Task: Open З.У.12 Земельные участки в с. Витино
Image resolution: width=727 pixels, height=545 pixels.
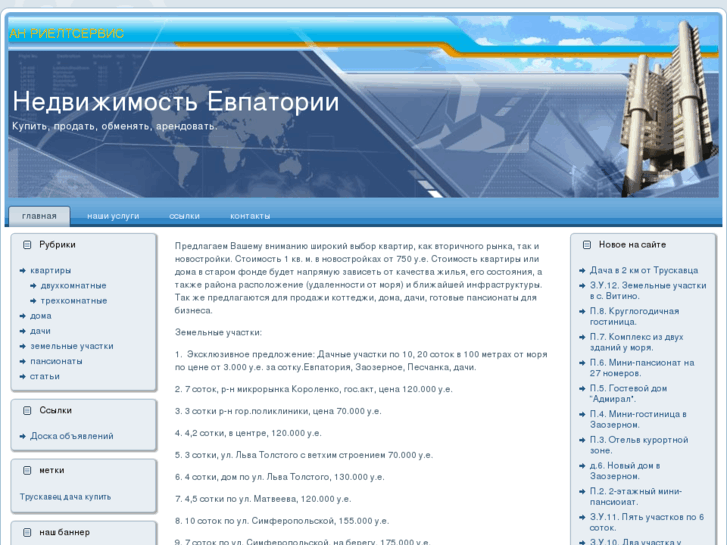Action: [648, 291]
